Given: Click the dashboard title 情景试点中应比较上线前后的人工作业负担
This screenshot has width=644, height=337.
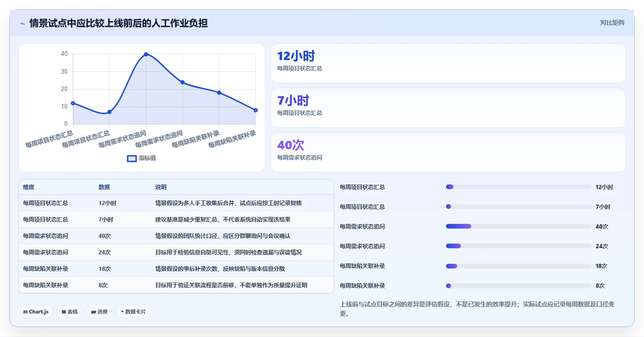Looking at the screenshot, I should click(x=118, y=23).
